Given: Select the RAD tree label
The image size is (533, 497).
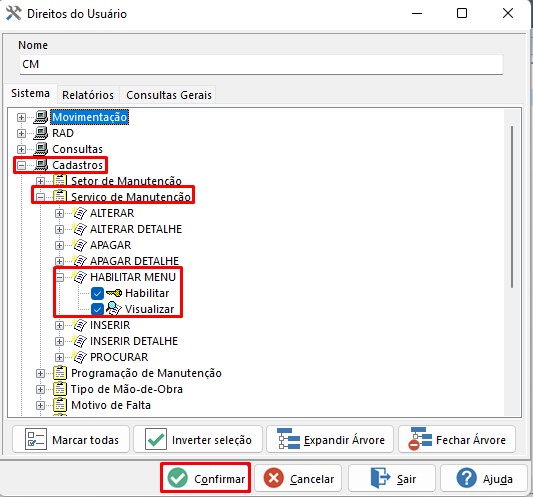Looking at the screenshot, I should (x=63, y=133).
